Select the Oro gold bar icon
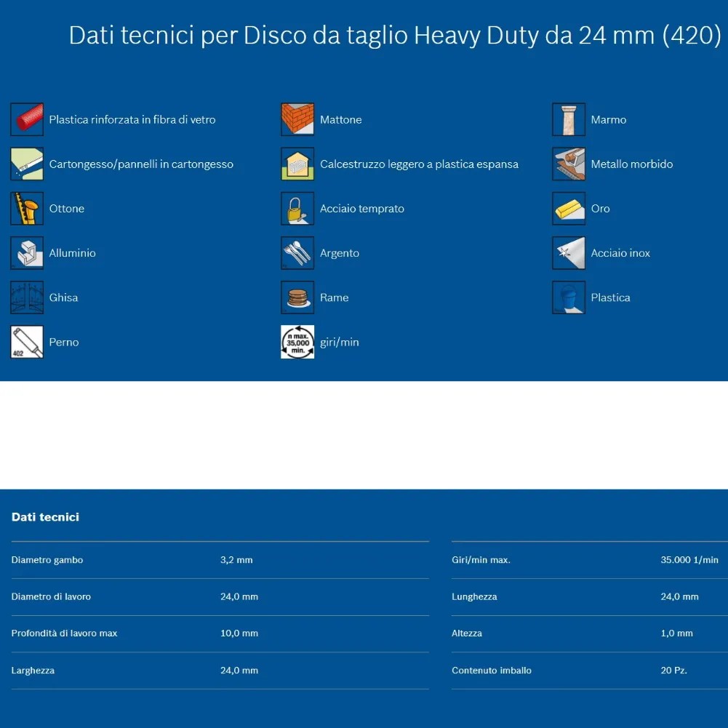Image resolution: width=728 pixels, height=728 pixels. pos(568,209)
